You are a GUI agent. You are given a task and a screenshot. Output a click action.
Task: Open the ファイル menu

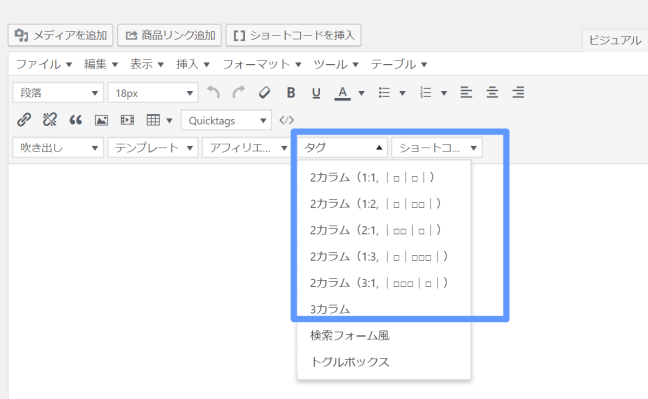pos(44,64)
